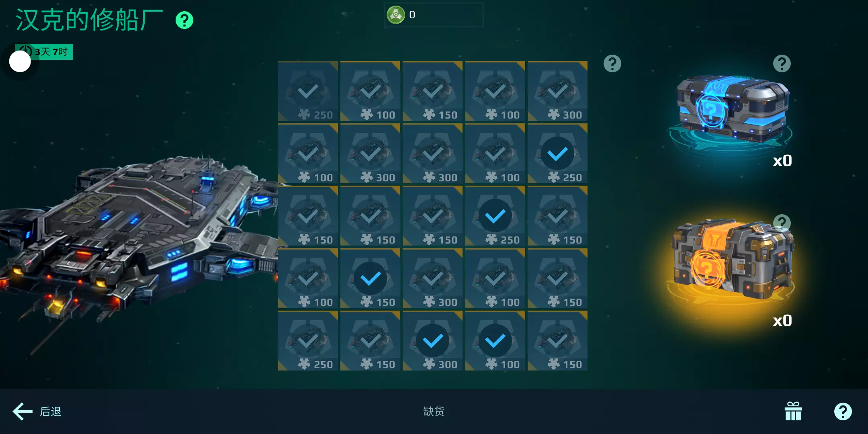Open the help icon next to the grid

[x=612, y=63]
